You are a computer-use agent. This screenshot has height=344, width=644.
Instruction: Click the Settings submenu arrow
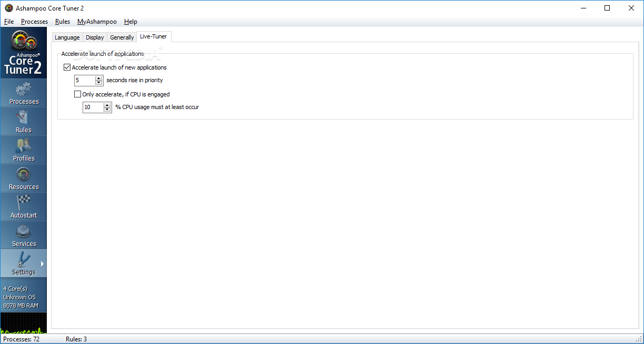click(x=43, y=264)
